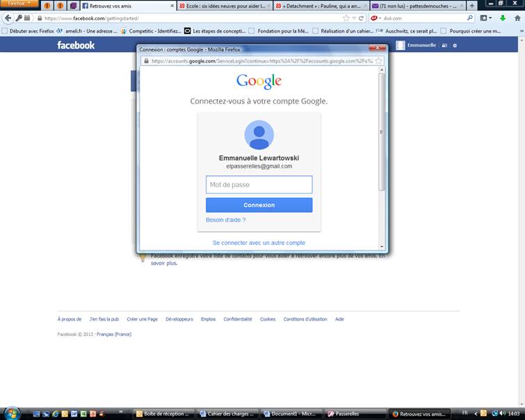This screenshot has width=525, height=420.
Task: Click Se connecter avec un autre compte
Action: coord(259,243)
